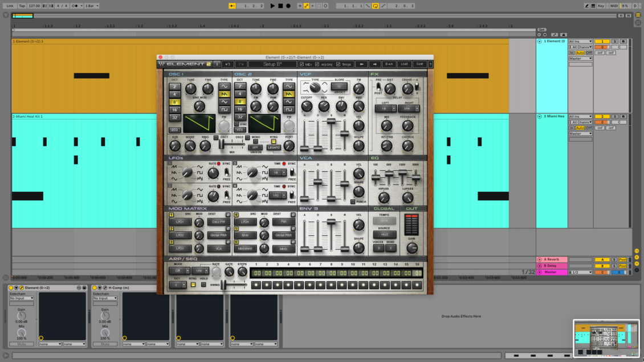Open Mod Matrix slot 1 LFO1 source
The image size is (644, 362).
[x=180, y=222]
